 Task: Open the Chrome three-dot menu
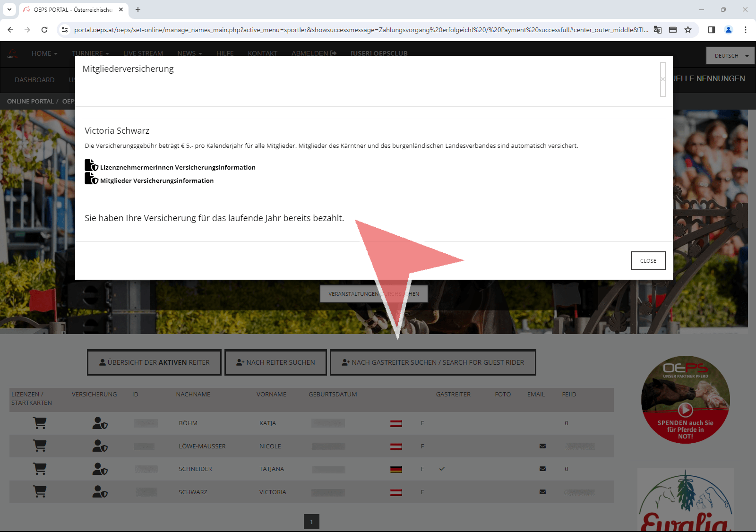click(745, 30)
